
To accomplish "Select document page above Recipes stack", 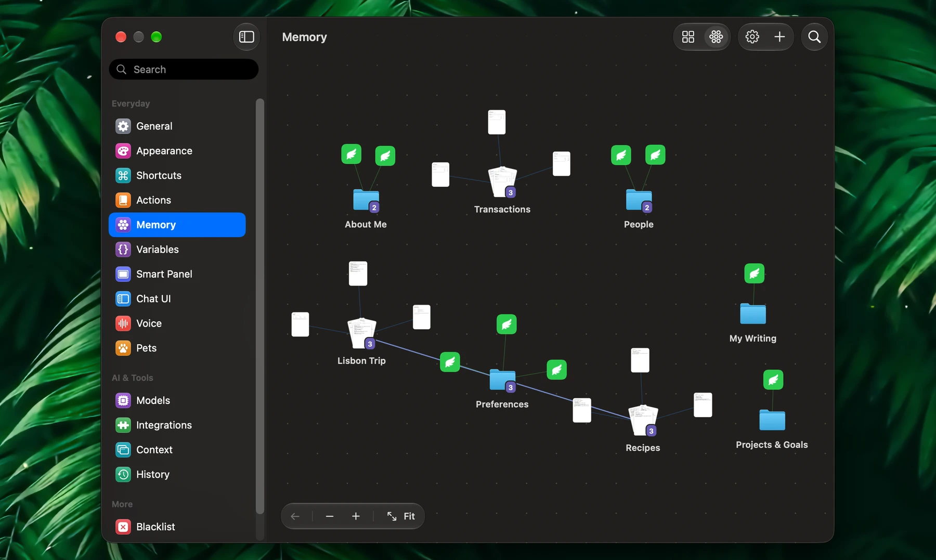I will 640,360.
